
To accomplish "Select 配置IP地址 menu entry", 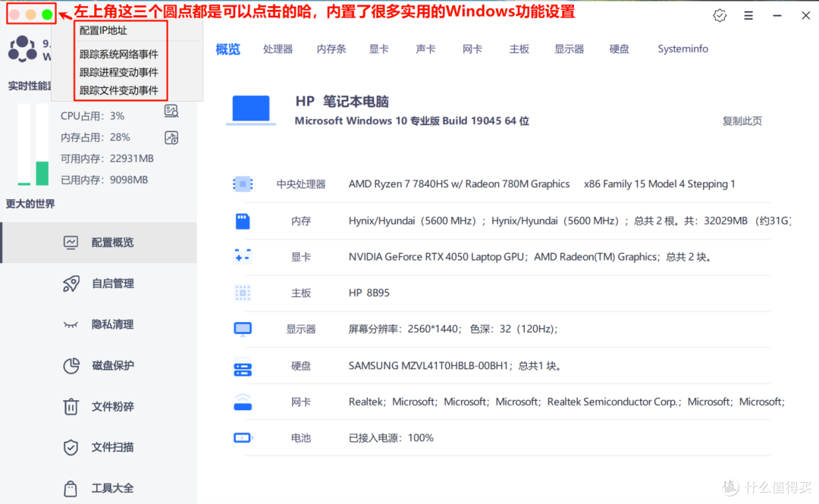I will [x=103, y=30].
